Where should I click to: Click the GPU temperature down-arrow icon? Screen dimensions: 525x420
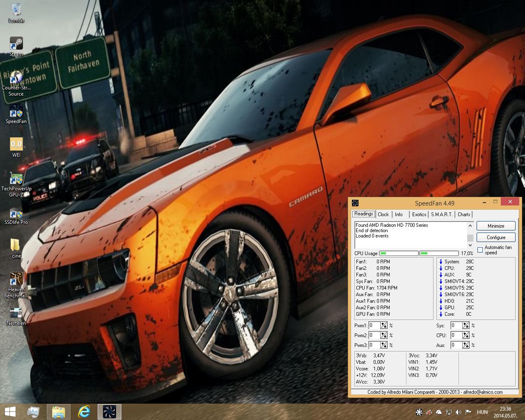pos(441,308)
